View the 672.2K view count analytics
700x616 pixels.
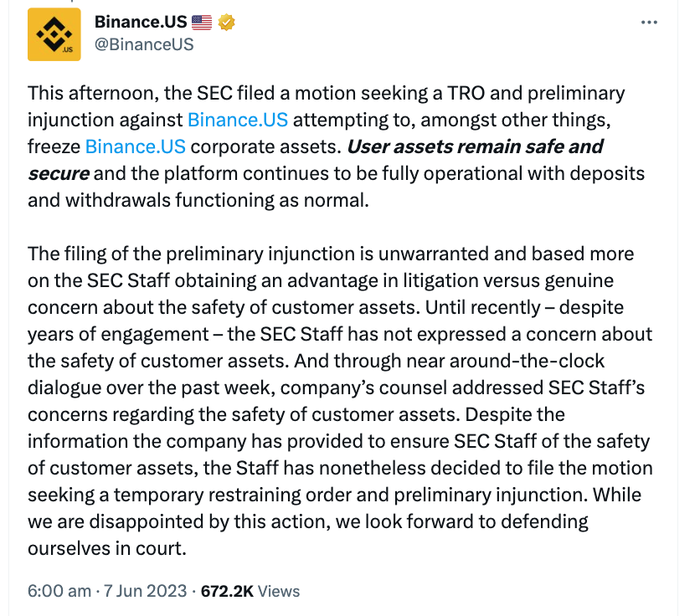[227, 591]
